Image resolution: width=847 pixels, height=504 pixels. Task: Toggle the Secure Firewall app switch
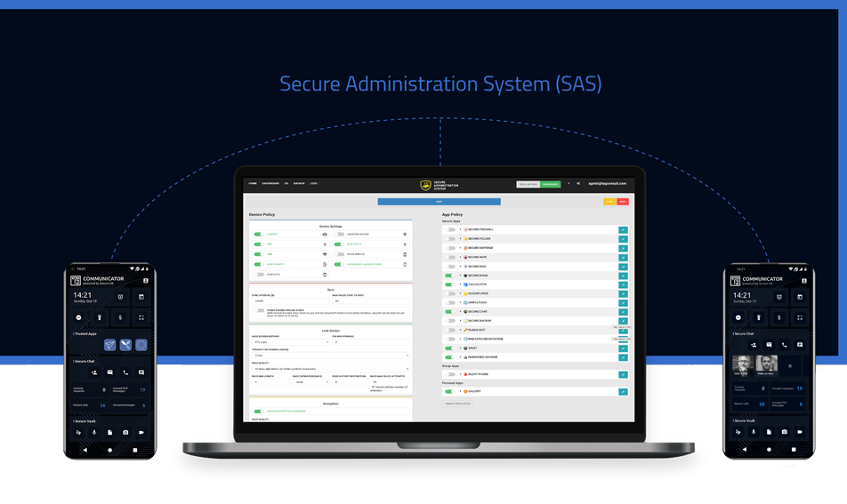(x=450, y=229)
